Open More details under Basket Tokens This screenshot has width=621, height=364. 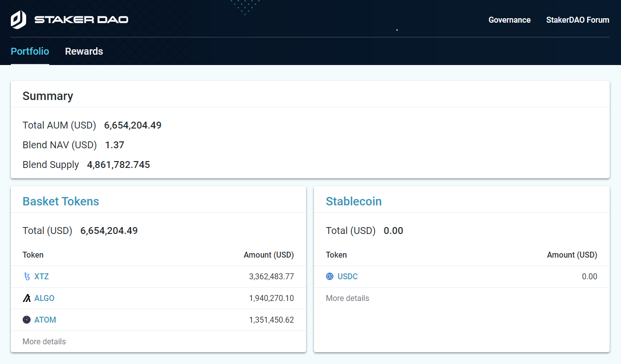click(x=44, y=342)
